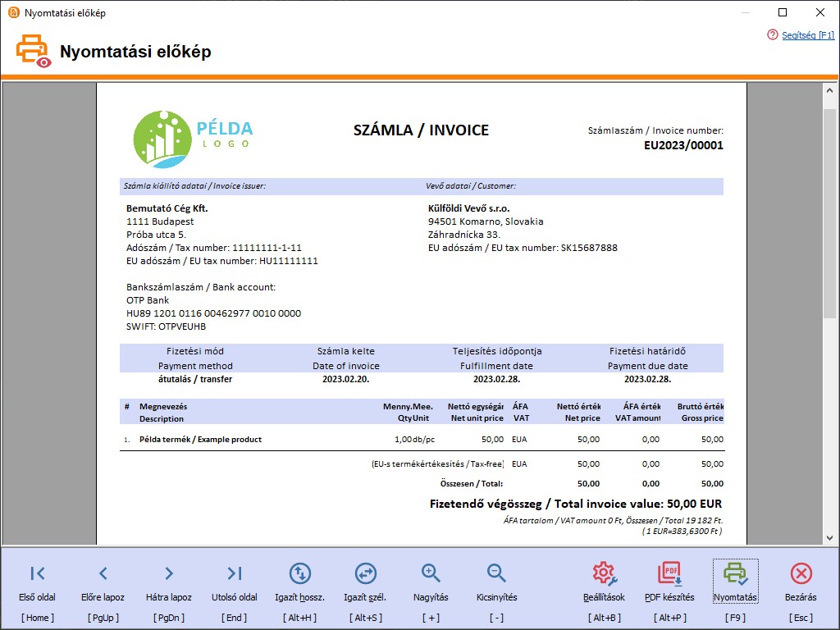
Task: Click the print preview header icon
Action: [x=33, y=52]
